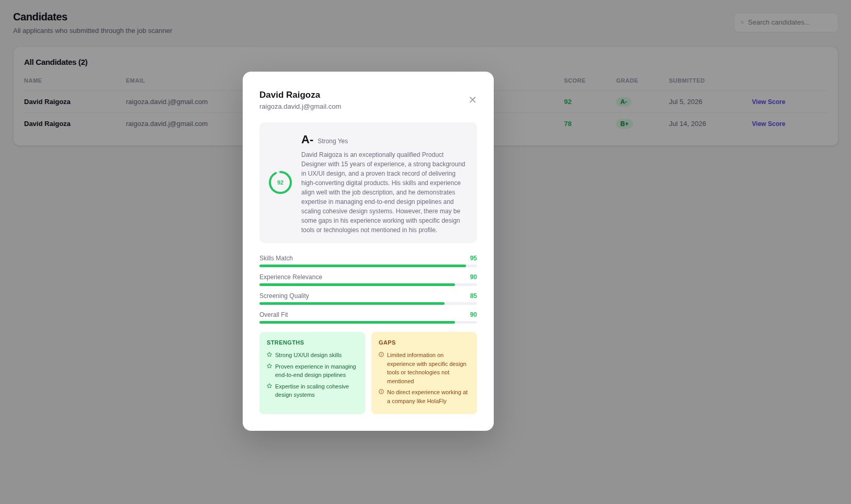Click warning icon beside No direct experience gap
Image resolution: width=851 pixels, height=504 pixels.
381,392
